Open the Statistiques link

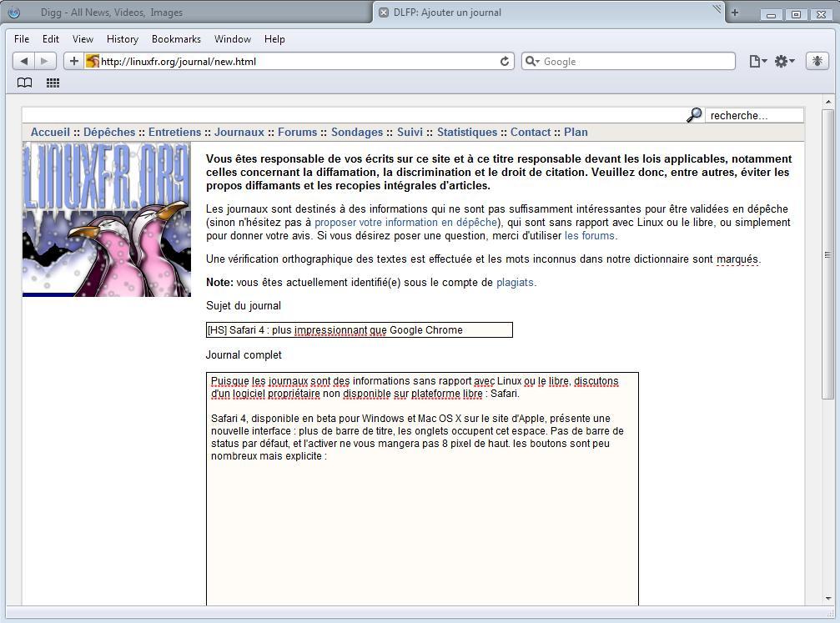(x=467, y=133)
